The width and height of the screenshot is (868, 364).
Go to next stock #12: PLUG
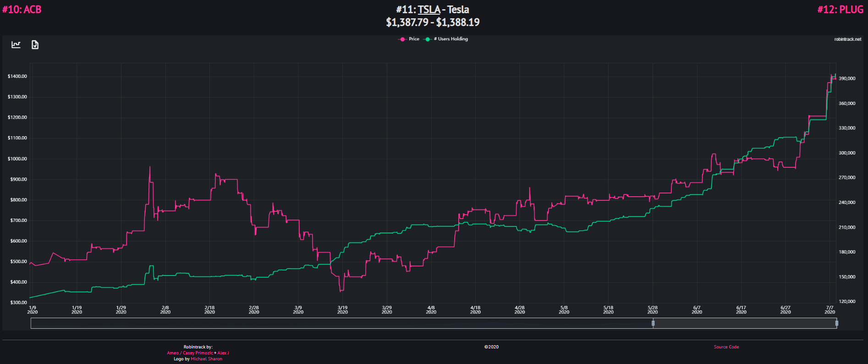click(x=841, y=9)
